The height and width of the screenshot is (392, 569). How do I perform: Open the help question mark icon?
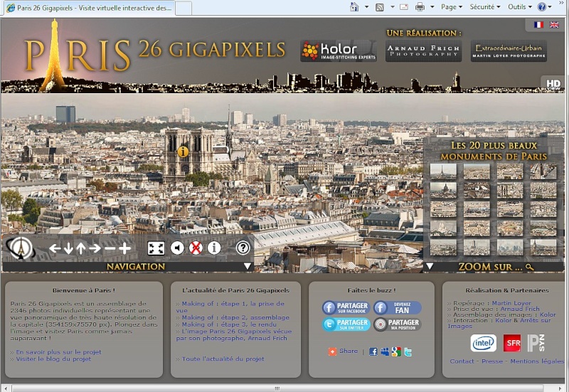(243, 248)
